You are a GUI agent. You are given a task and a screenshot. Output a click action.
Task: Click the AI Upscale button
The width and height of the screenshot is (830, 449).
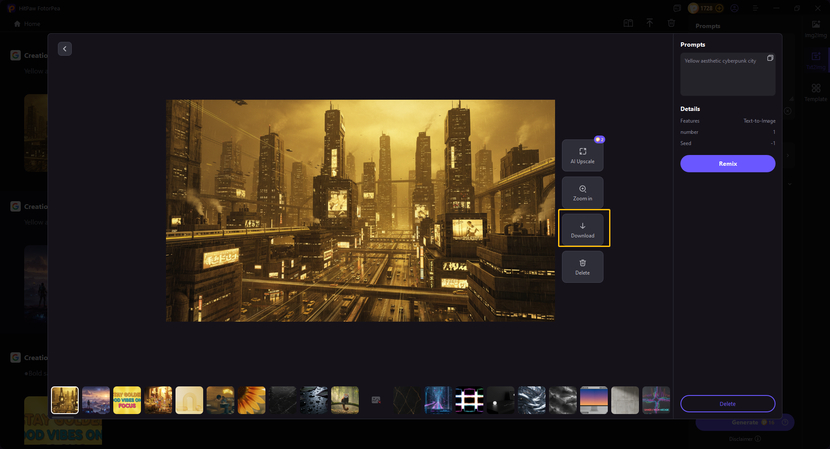pyautogui.click(x=582, y=155)
